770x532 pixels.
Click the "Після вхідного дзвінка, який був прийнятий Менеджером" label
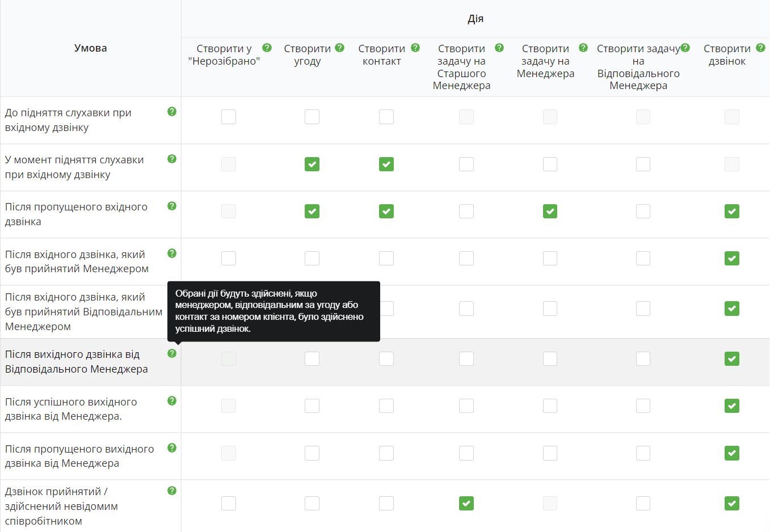(77, 261)
